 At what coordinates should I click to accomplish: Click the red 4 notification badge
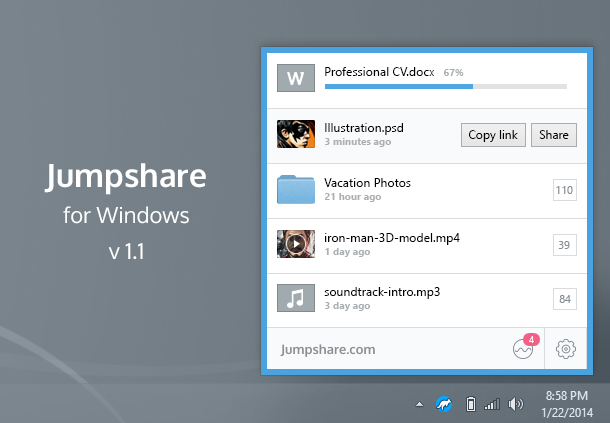point(531,340)
